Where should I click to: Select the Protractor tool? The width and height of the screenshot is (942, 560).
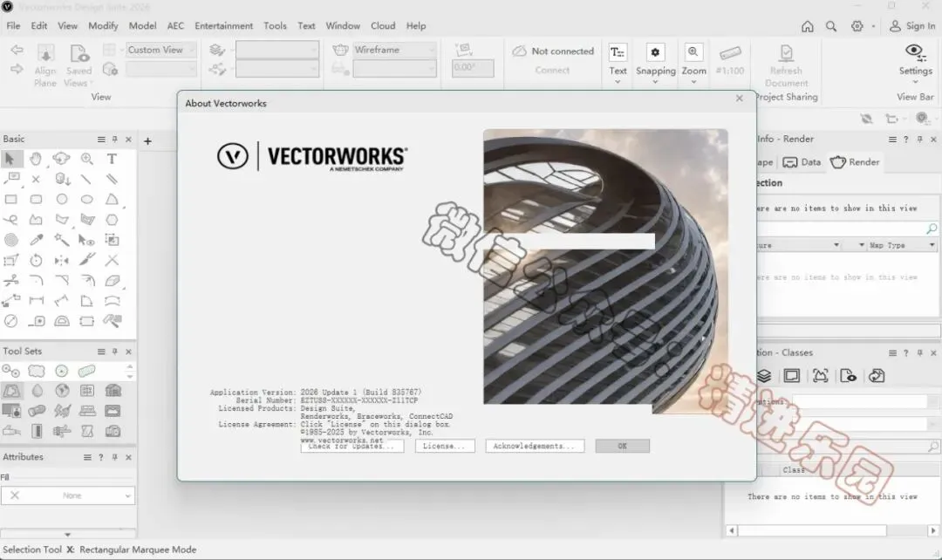(62, 321)
